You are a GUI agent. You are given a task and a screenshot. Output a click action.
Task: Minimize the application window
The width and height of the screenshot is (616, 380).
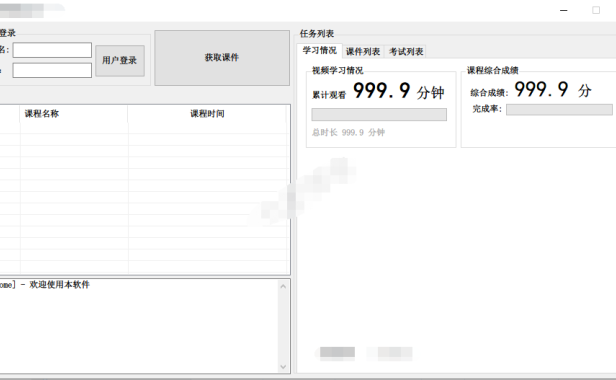[564, 11]
